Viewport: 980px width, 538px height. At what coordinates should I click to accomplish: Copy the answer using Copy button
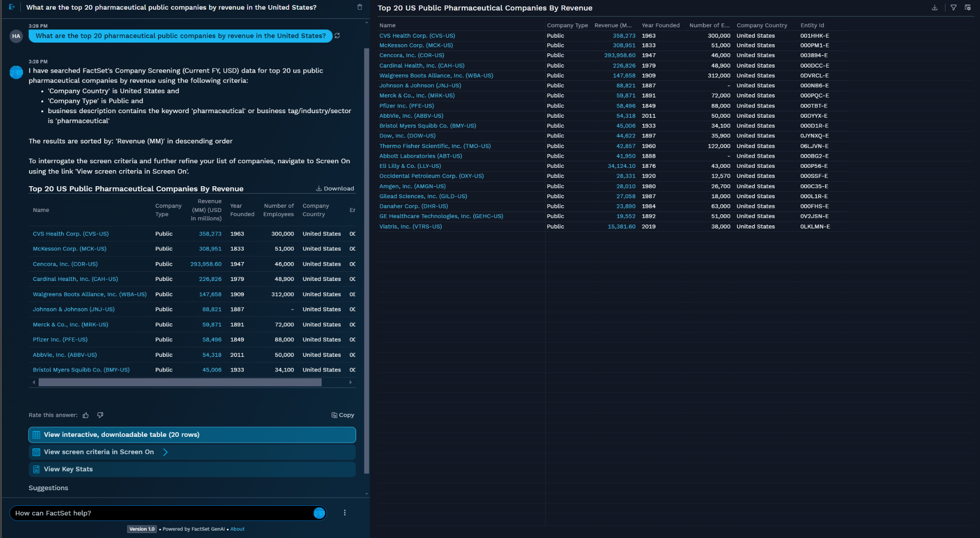click(343, 415)
